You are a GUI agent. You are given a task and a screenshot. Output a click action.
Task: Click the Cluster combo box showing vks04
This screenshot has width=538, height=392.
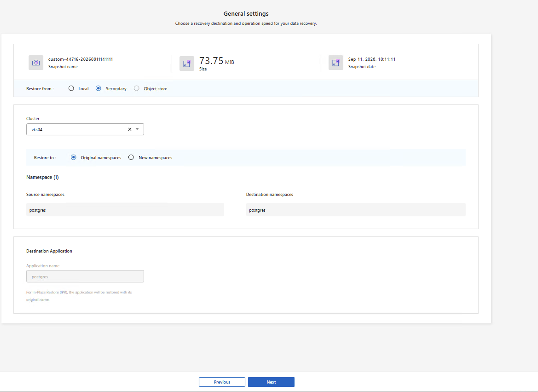[85, 129]
